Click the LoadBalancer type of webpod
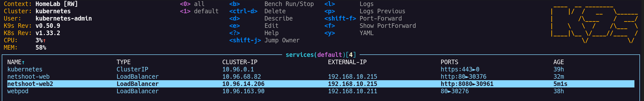Image resolution: width=644 pixels, height=101 pixels. coord(138,91)
